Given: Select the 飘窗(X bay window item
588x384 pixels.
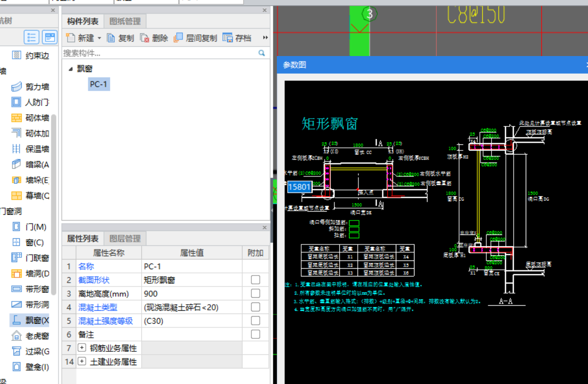Looking at the screenshot, I should 30,320.
